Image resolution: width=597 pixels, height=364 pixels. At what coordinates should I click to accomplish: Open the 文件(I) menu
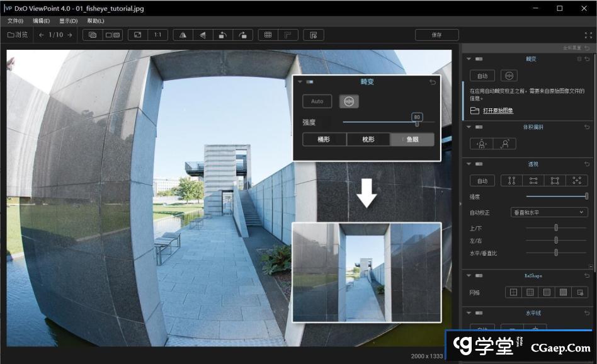15,21
